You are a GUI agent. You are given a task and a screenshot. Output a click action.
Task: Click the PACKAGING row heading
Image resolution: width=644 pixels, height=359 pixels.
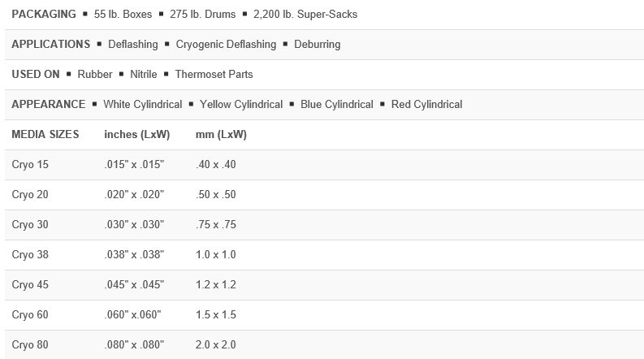[x=44, y=15]
